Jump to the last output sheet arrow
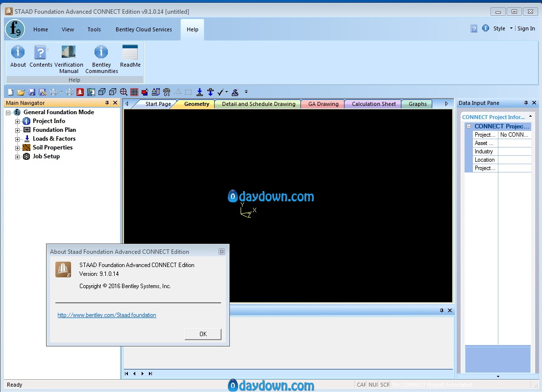Screen dimensions: 542x392 click(150, 373)
